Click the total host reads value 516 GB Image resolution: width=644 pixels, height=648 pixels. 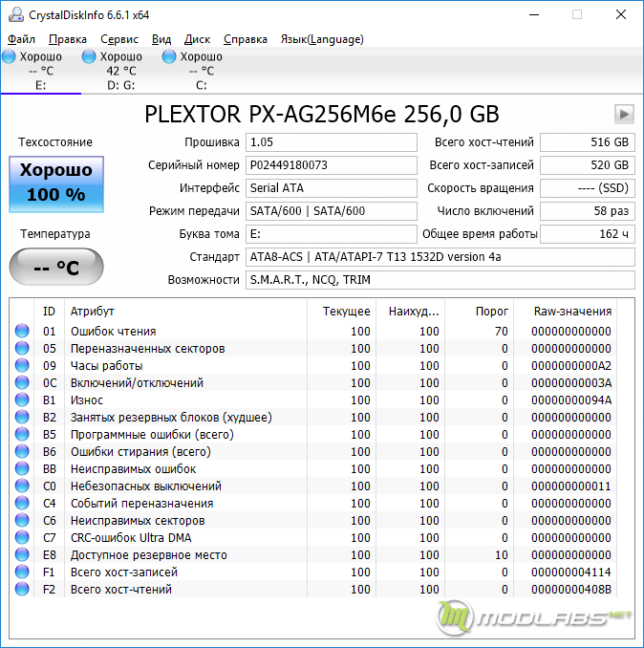click(588, 142)
